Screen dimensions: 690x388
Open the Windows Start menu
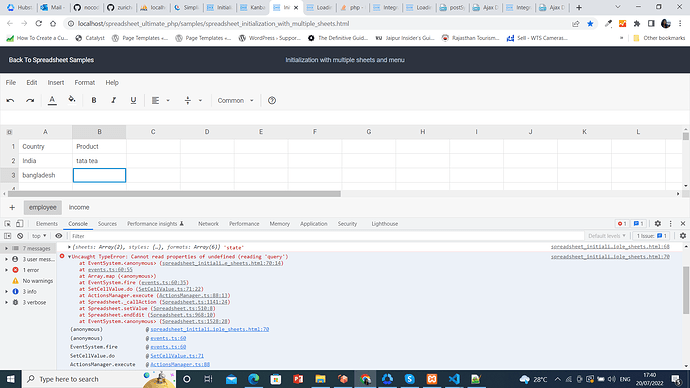11,379
